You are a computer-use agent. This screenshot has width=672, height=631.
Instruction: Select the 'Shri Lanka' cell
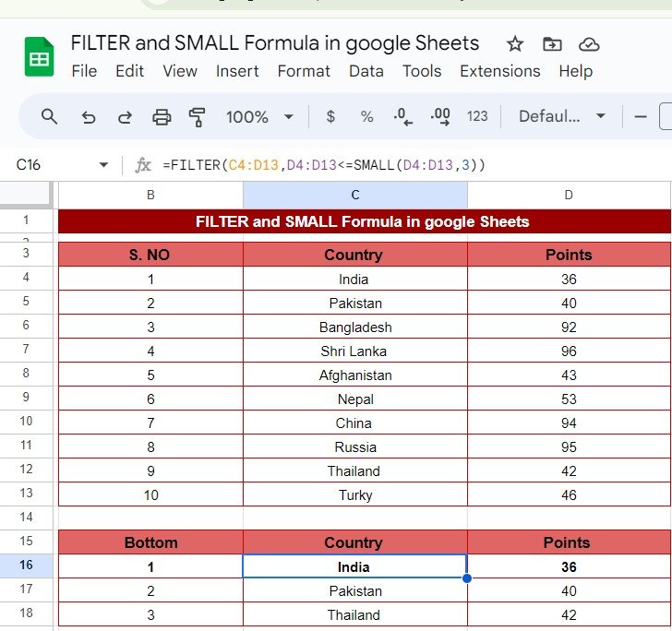pos(354,351)
